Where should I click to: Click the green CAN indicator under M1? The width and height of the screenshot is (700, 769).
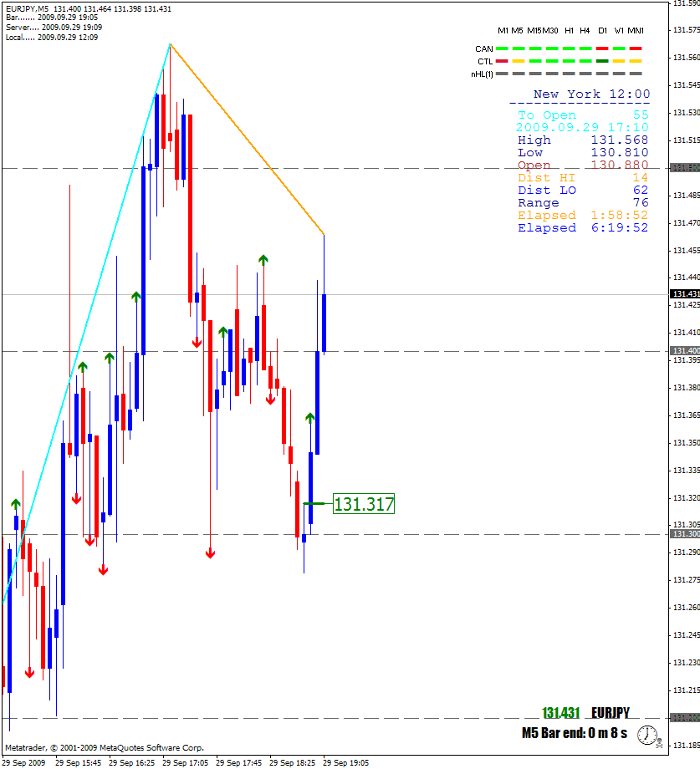[x=502, y=48]
